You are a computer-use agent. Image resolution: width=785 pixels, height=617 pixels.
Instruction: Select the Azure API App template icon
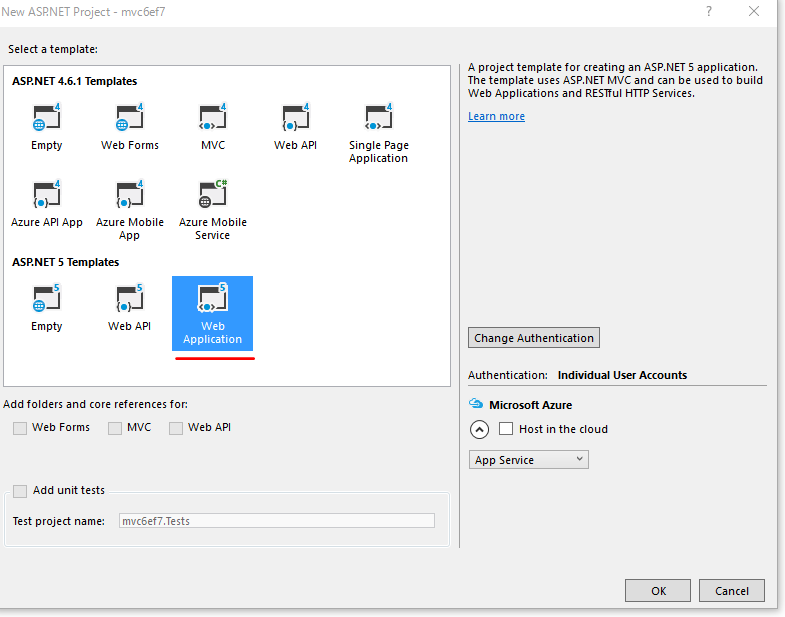[x=47, y=194]
